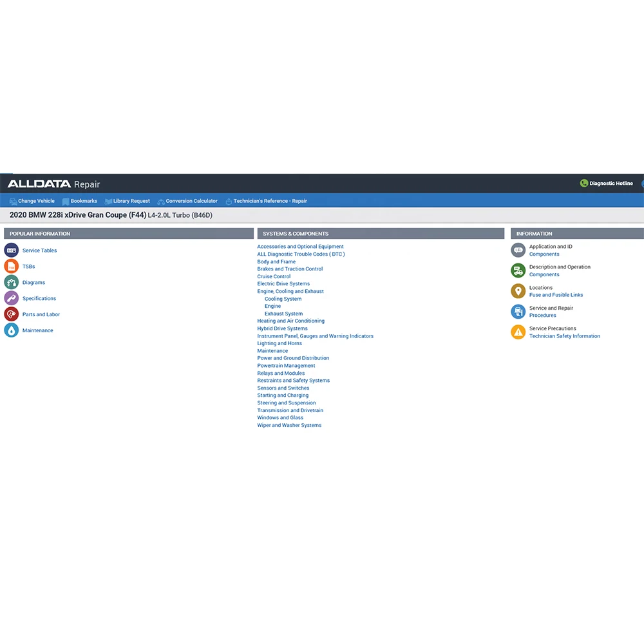
Task: Open Technician Safety Information link
Action: (x=565, y=336)
